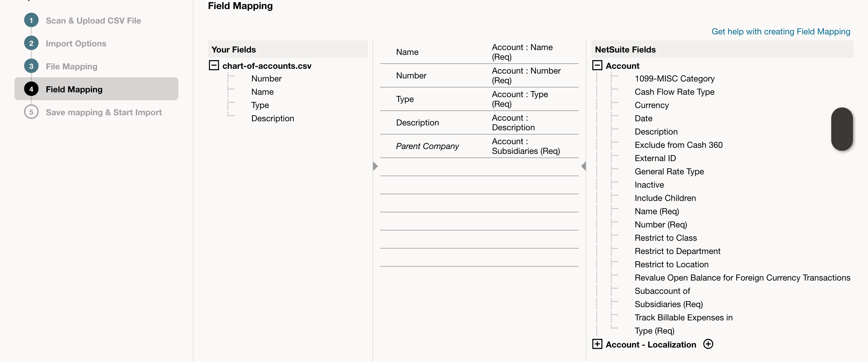Collapse the chart-of-accounts.csv tree node

pyautogui.click(x=214, y=65)
